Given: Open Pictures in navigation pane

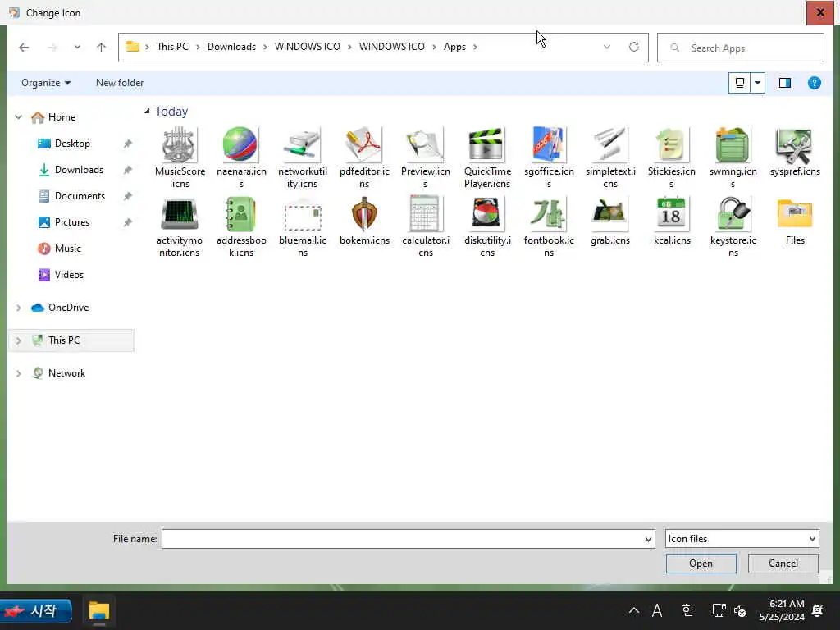Looking at the screenshot, I should click(x=72, y=222).
